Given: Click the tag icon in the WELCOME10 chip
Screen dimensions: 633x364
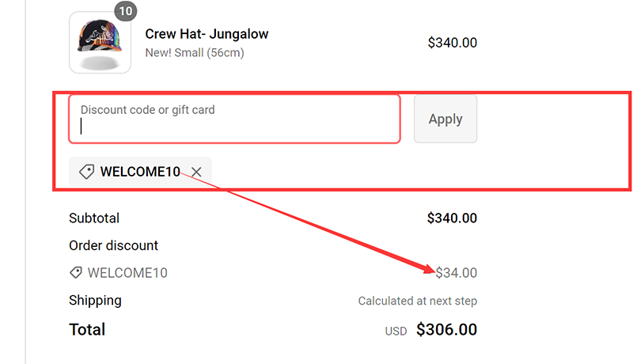Looking at the screenshot, I should coord(86,172).
